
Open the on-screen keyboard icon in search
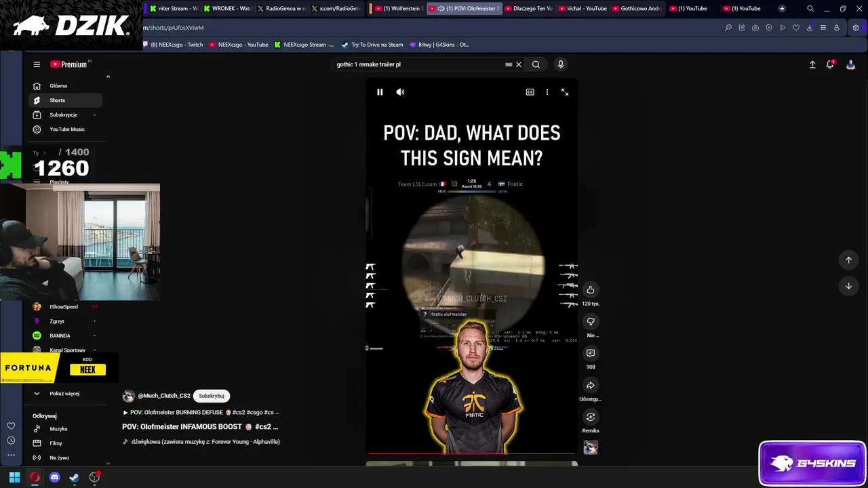509,64
